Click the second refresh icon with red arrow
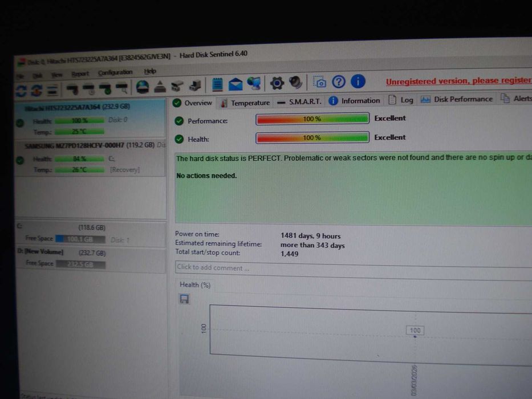 (36, 91)
